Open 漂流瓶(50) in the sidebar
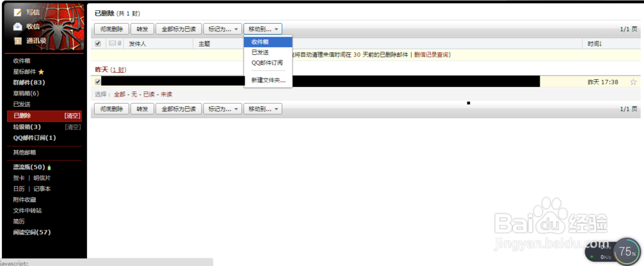644x266 pixels. pos(29,167)
